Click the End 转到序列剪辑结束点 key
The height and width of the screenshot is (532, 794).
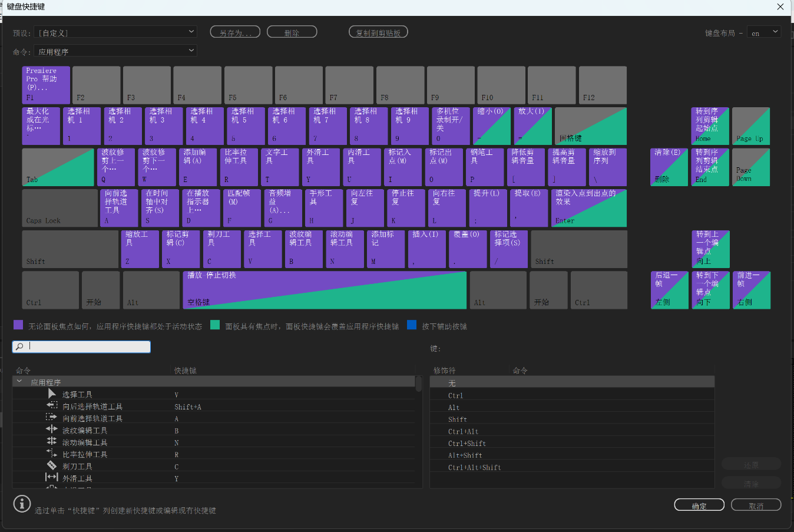tap(710, 167)
